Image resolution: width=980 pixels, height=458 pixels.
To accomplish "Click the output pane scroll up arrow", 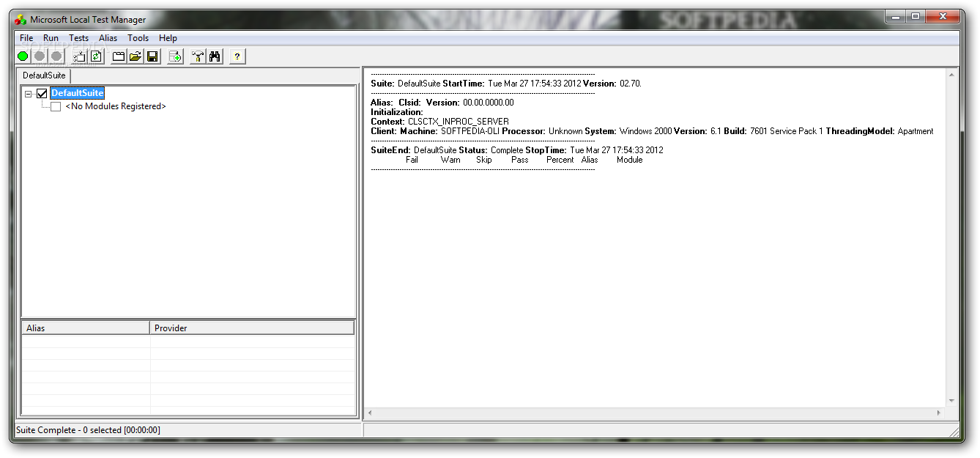I will coord(951,75).
